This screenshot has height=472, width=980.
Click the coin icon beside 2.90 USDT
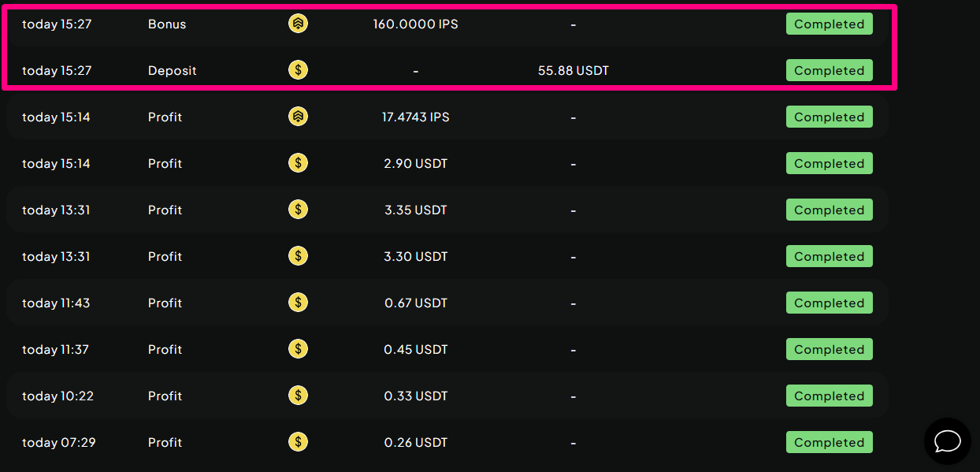(x=298, y=163)
